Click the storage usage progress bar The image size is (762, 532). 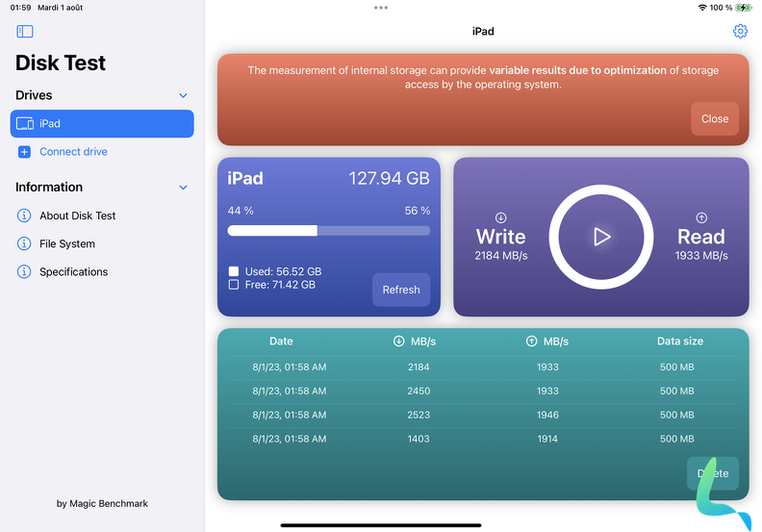[328, 230]
